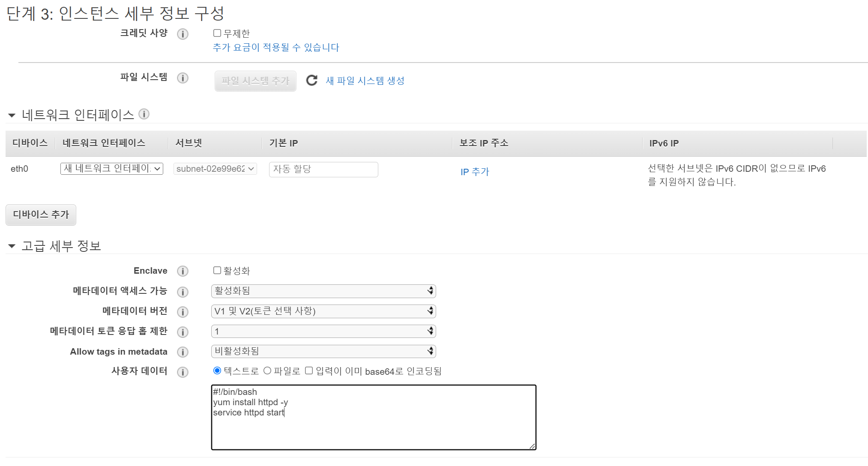Enable the Enclave 활성화 checkbox
This screenshot has height=466, width=868.
pyautogui.click(x=217, y=270)
